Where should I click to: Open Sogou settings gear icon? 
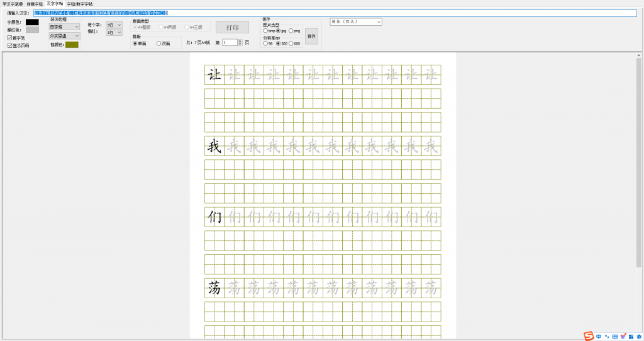tap(638, 335)
